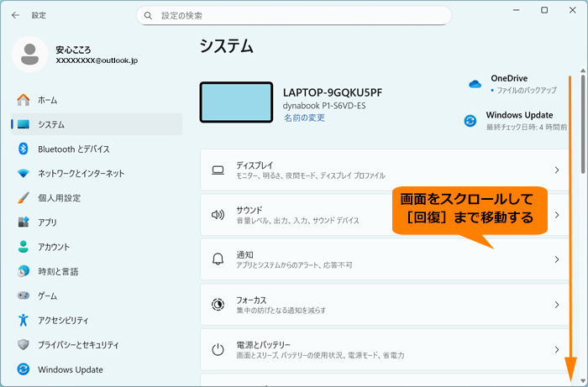Screen dimensions: 588x387
Task: Click the フォーカス title text
Action: 251,300
